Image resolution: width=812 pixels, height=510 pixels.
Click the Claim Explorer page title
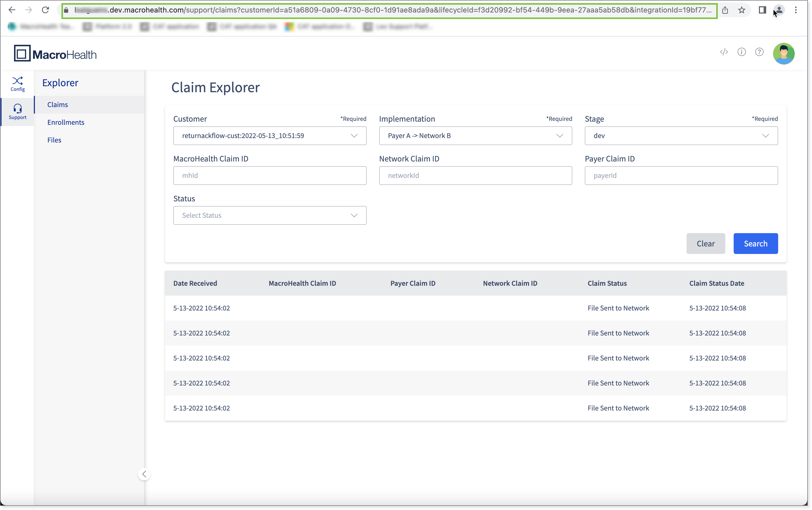click(215, 88)
